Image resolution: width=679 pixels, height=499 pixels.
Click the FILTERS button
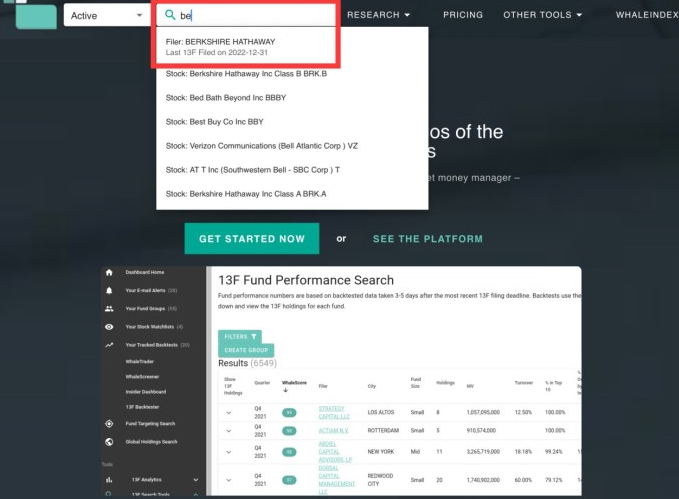click(x=240, y=337)
